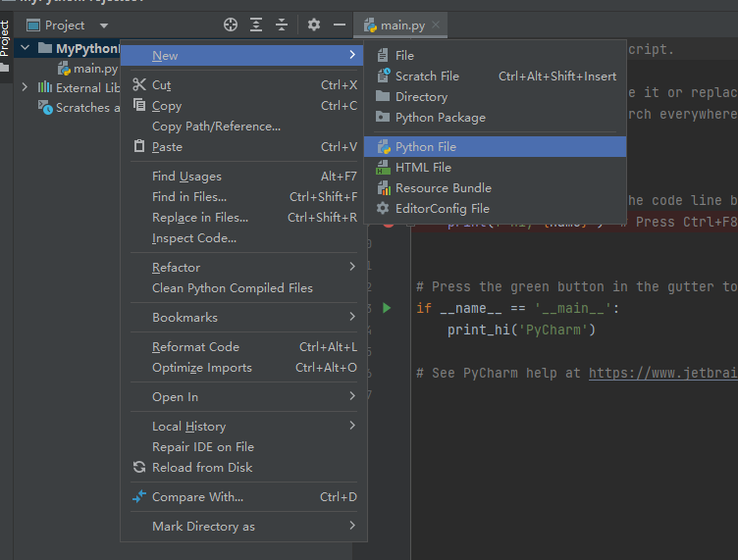Click the Python Package folder icon

(x=383, y=117)
